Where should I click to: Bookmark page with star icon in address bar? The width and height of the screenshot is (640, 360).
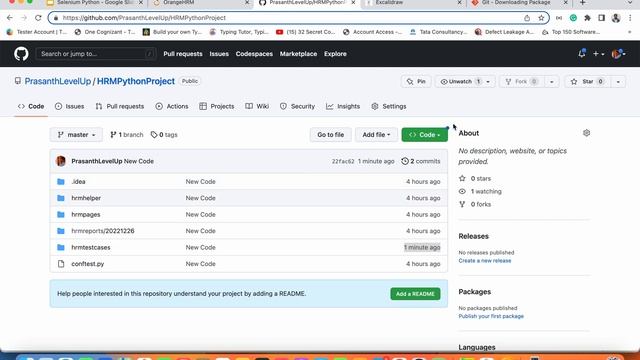541,18
